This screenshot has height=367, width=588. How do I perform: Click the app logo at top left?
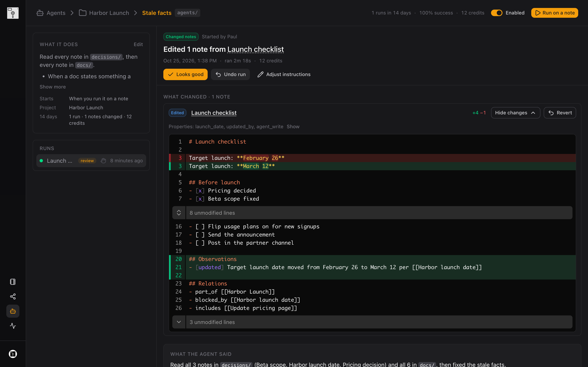pyautogui.click(x=13, y=13)
